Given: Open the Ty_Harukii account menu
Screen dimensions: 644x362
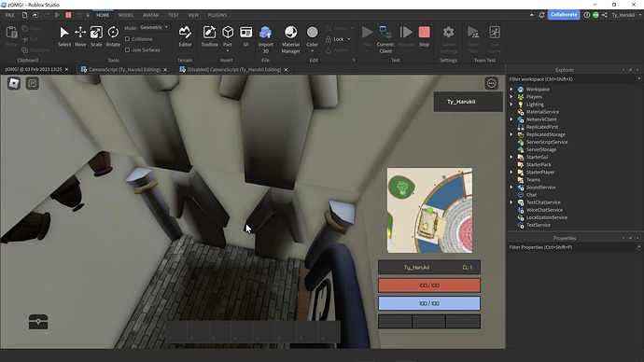Looking at the screenshot, I should [x=625, y=15].
